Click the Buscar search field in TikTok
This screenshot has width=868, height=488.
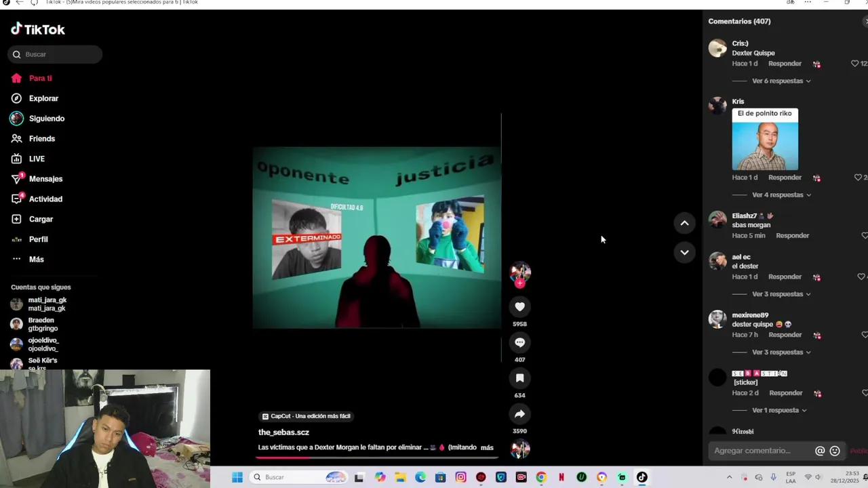tap(55, 54)
